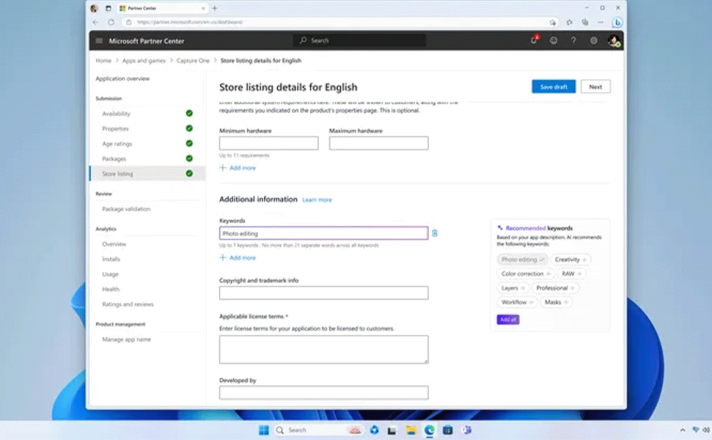The height and width of the screenshot is (440, 712).
Task: Open the account profile avatar
Action: click(614, 41)
